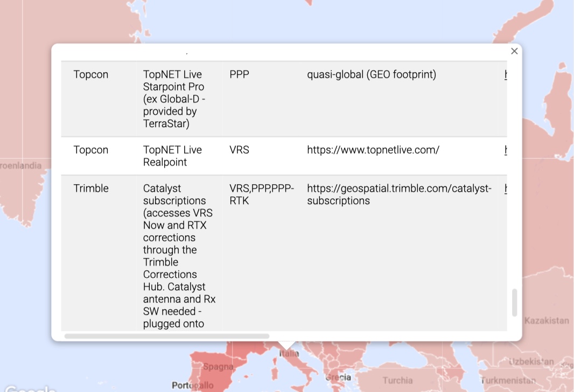Select the TopNET Live Realpoint cell
Viewport: 574px width, 392px height.
pyautogui.click(x=172, y=156)
